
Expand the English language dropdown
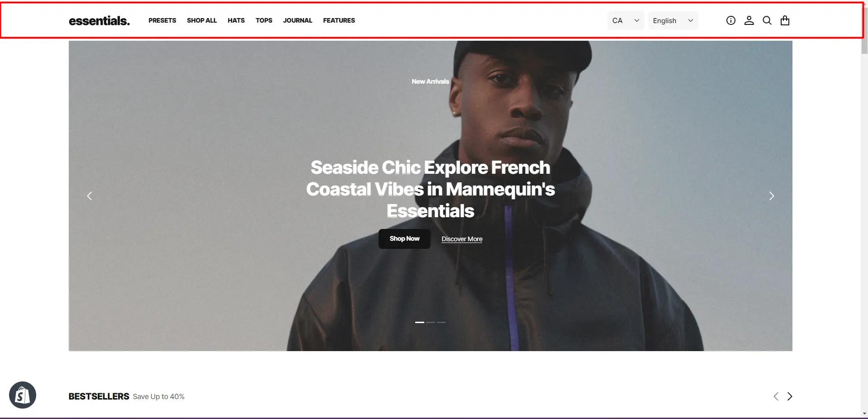click(x=673, y=20)
